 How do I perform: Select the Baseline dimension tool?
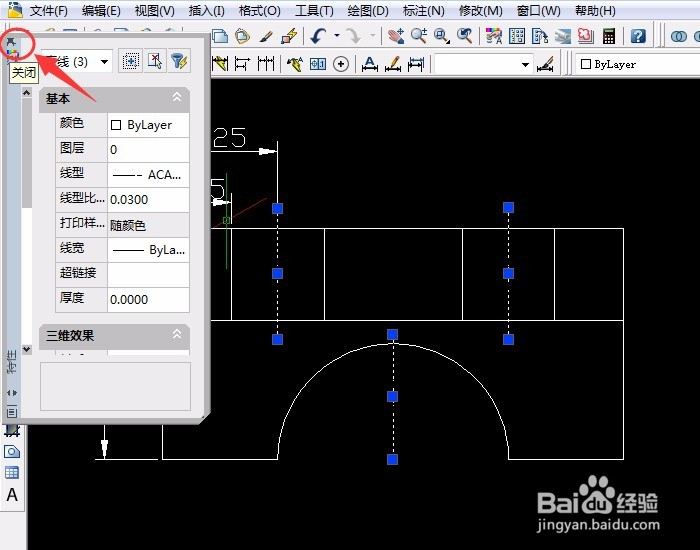coord(242,64)
